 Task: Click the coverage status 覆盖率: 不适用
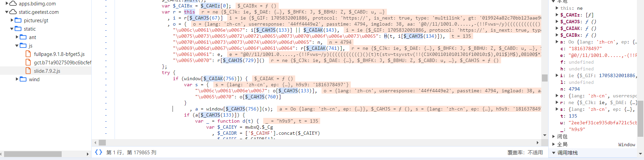click(525, 153)
